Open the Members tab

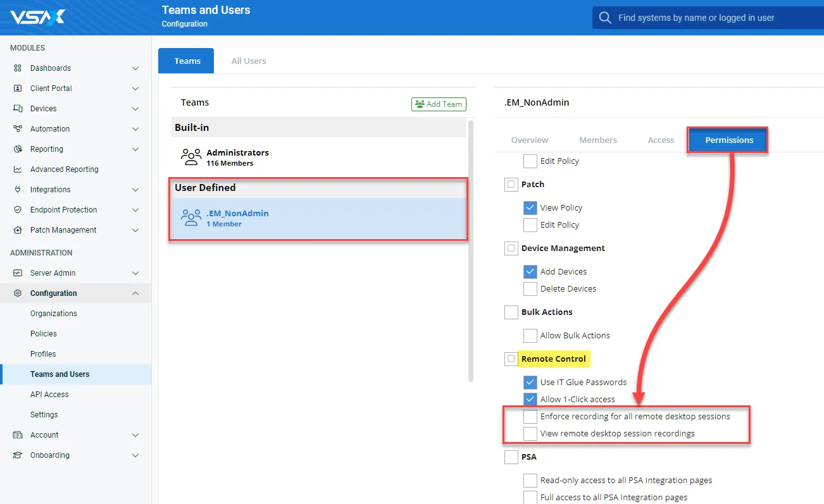click(597, 140)
